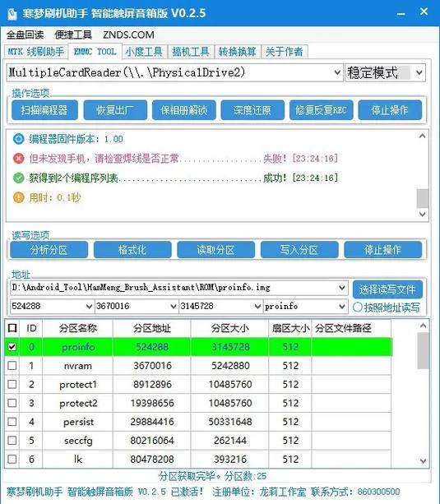Viewport: 440px width, 504px height.
Task: Click the blue programmer firmware version icon
Action: [18, 139]
